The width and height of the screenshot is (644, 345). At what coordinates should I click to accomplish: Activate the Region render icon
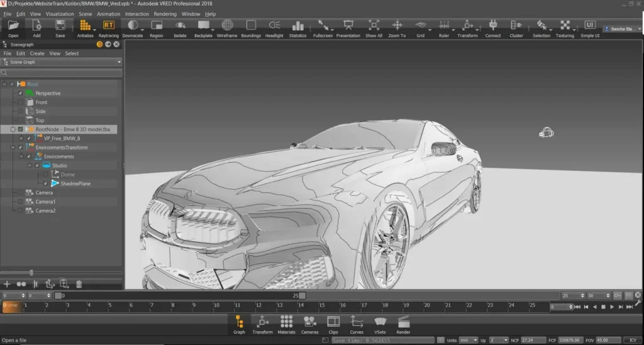click(x=157, y=25)
